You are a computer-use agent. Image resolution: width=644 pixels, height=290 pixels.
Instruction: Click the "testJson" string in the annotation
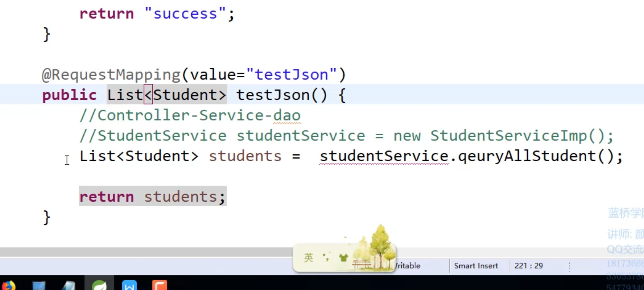coord(291,74)
